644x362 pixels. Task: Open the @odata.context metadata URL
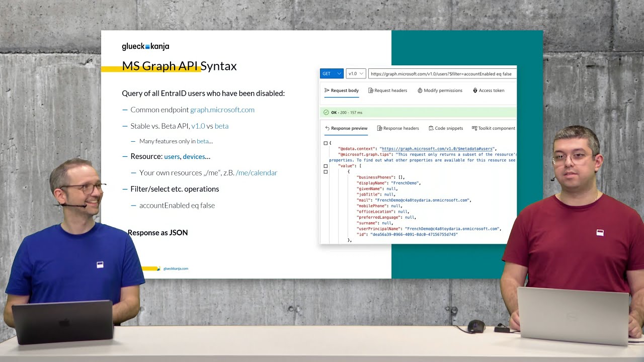[437, 149]
